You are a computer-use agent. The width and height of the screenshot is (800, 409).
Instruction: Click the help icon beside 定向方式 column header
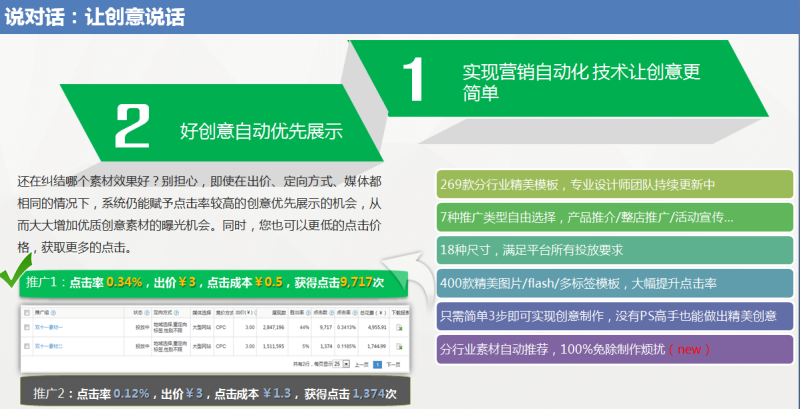point(176,313)
